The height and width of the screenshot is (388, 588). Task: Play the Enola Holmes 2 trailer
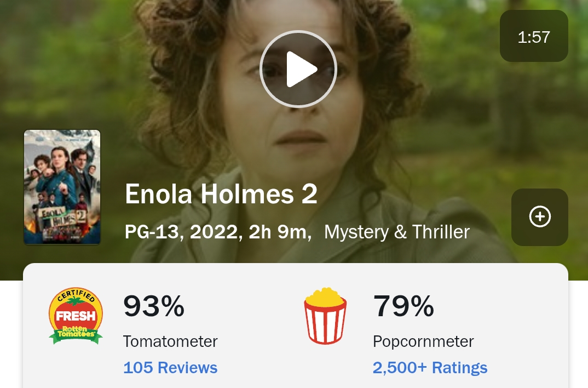pos(298,69)
